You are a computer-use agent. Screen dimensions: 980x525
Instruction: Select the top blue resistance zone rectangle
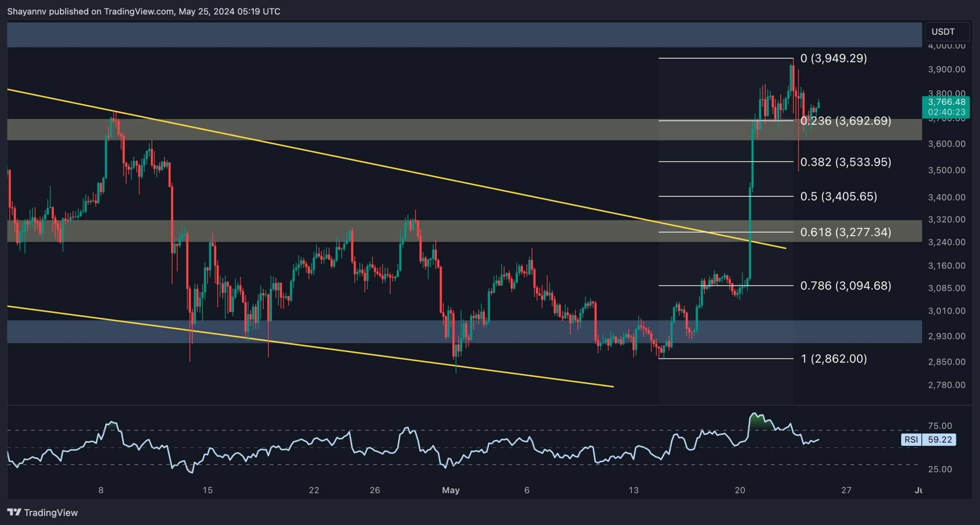click(459, 35)
